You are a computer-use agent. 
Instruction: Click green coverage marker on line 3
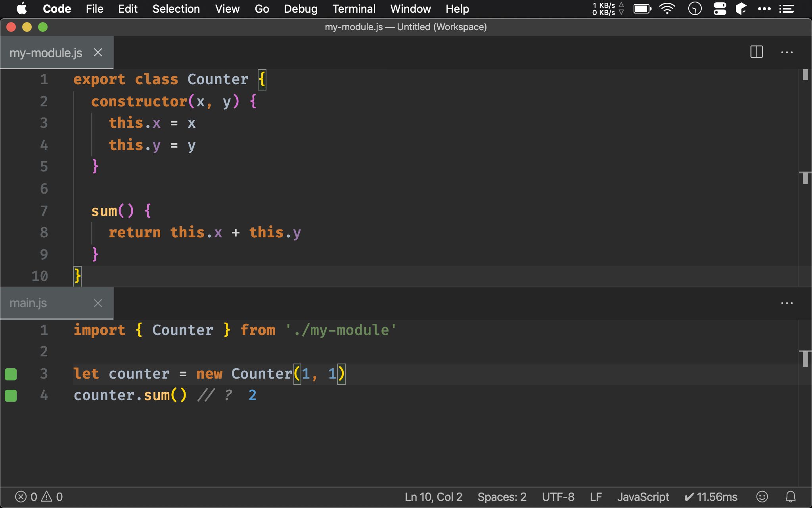(x=11, y=374)
